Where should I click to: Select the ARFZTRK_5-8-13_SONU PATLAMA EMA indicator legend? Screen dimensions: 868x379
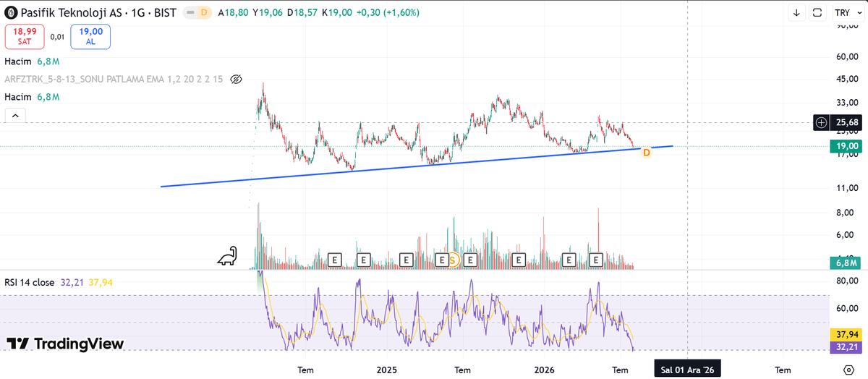click(114, 79)
